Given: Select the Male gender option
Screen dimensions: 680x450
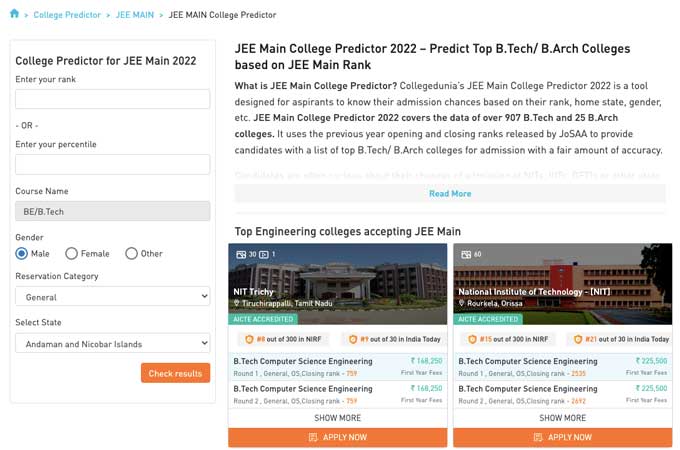Looking at the screenshot, I should tap(21, 253).
